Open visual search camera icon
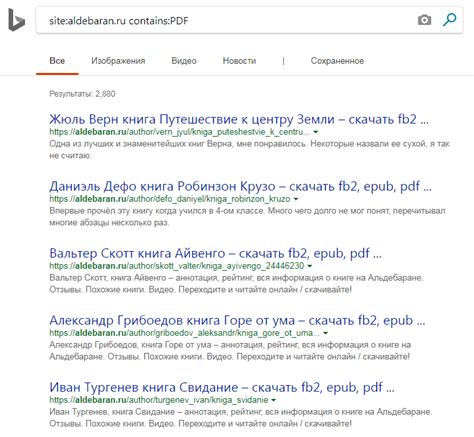Viewport: 474px width, 437px height. tap(424, 20)
